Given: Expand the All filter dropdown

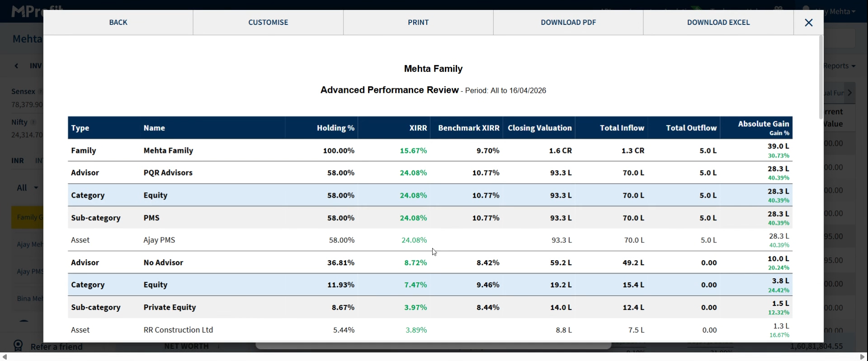Looking at the screenshot, I should click(x=27, y=188).
